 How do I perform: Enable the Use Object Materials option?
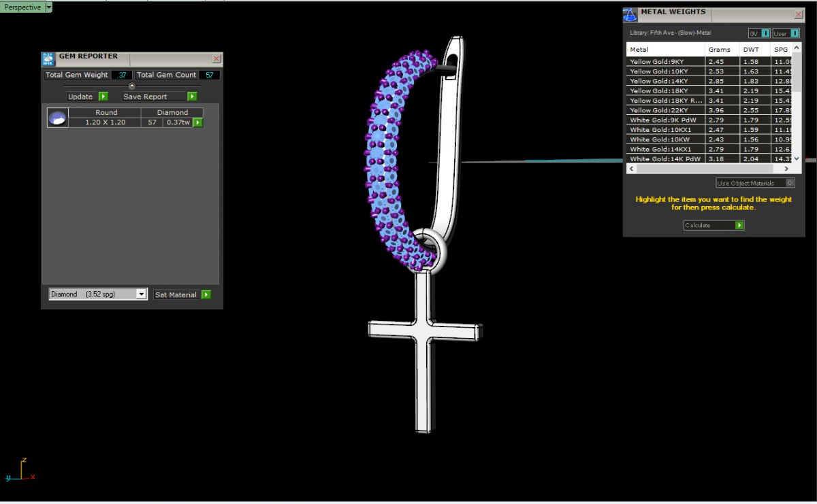click(x=790, y=183)
